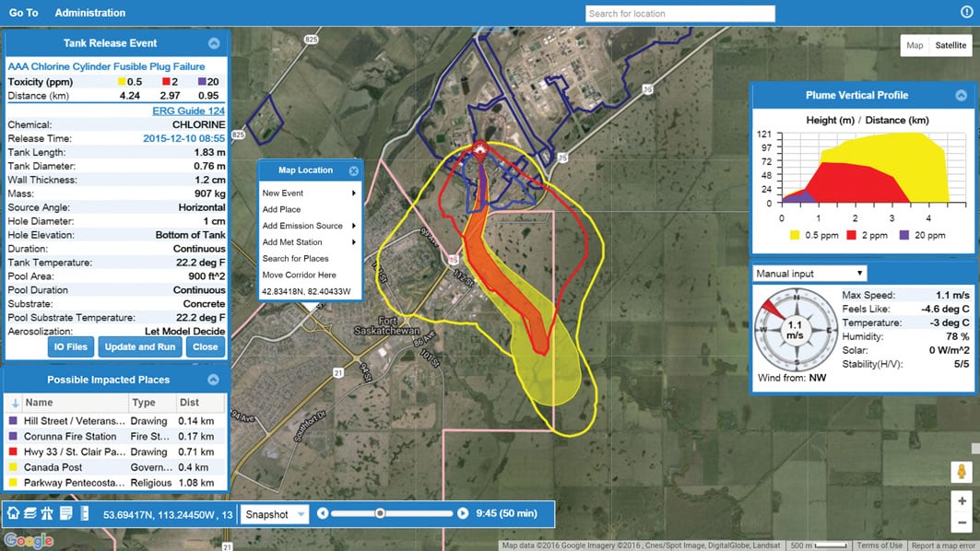Click the Report a map error link
The image size is (980, 551).
point(943,545)
